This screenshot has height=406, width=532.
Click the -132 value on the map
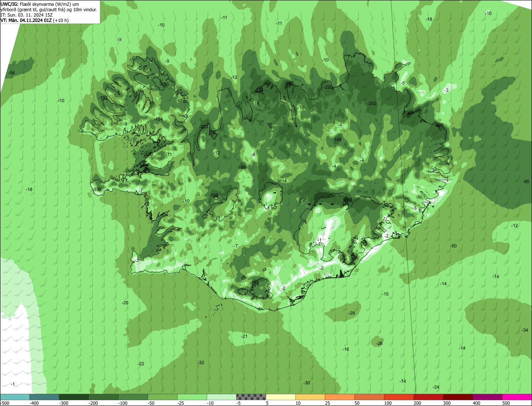[103, 98]
